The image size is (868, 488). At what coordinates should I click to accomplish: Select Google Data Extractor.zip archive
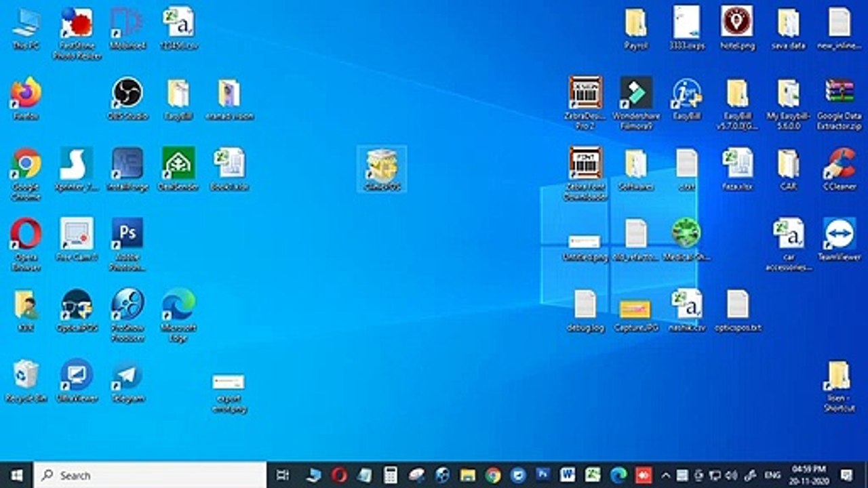click(x=840, y=104)
